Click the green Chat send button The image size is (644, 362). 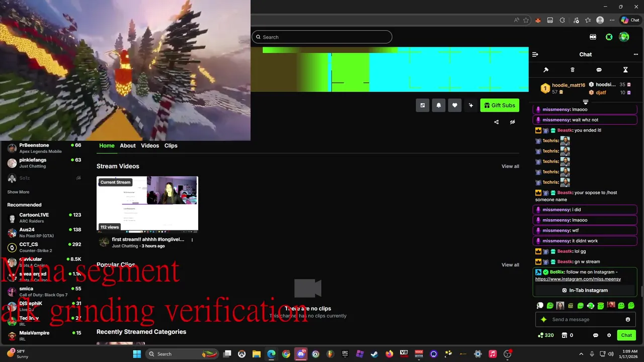click(x=626, y=335)
